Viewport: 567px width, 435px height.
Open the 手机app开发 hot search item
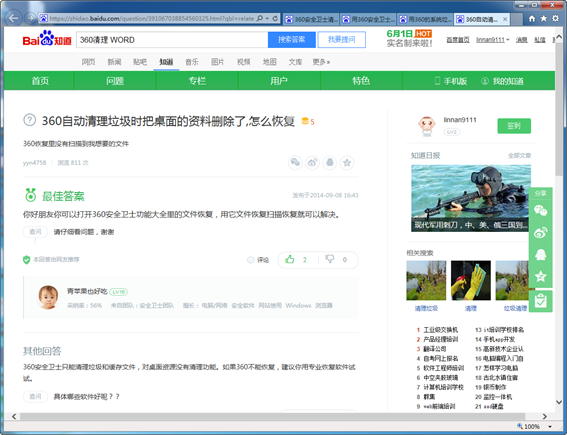click(x=499, y=339)
